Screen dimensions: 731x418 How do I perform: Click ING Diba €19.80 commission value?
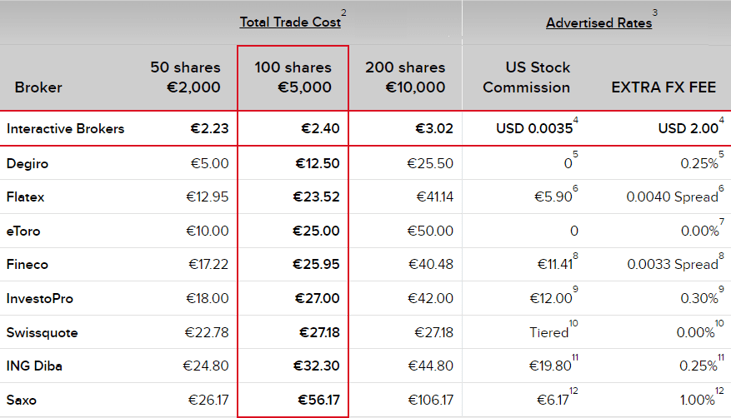pyautogui.click(x=550, y=366)
